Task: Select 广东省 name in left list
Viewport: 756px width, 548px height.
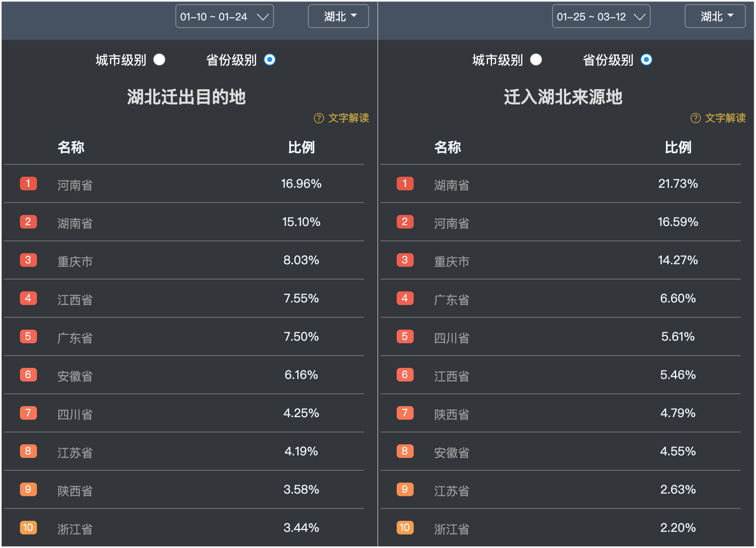Action: [x=75, y=338]
